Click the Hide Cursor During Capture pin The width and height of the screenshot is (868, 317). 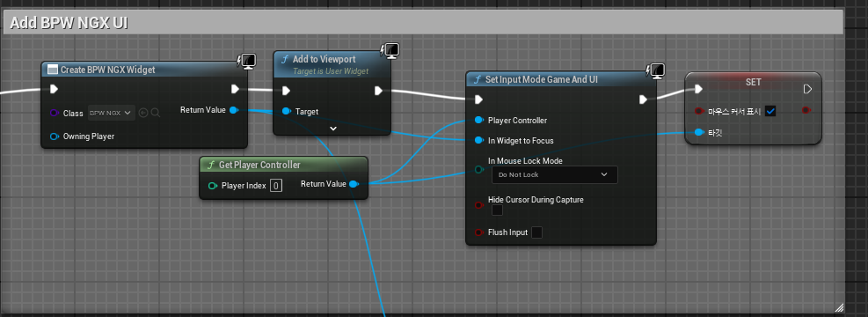tap(478, 205)
